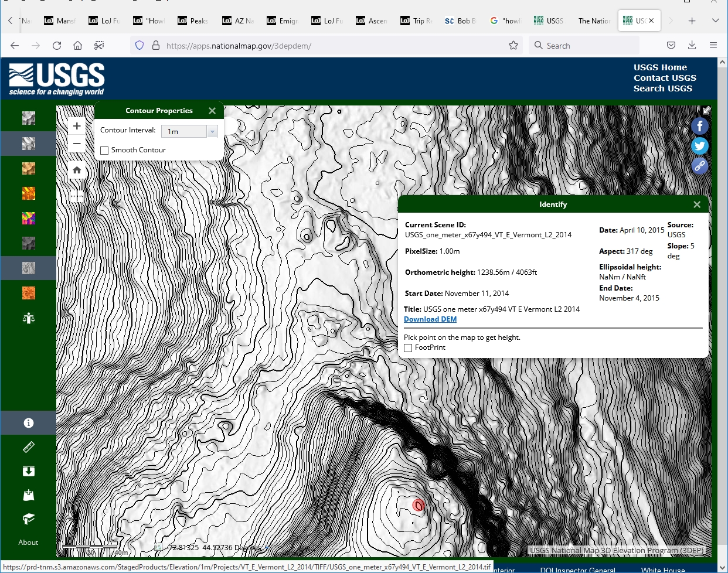Close the Identify panel

coord(696,204)
